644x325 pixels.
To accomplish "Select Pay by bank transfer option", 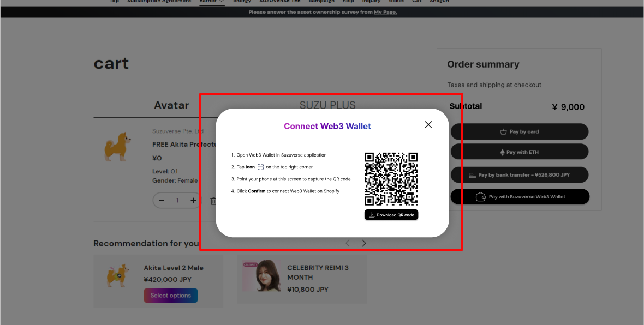I will click(519, 175).
